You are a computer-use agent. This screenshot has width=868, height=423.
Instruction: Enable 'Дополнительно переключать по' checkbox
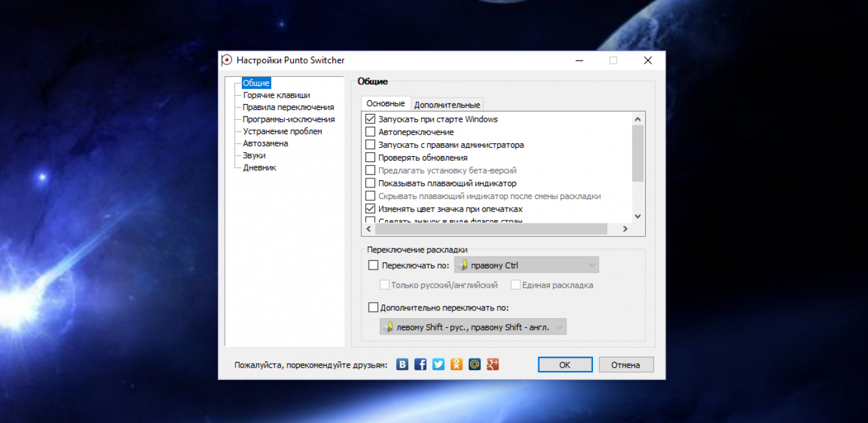pyautogui.click(x=373, y=307)
